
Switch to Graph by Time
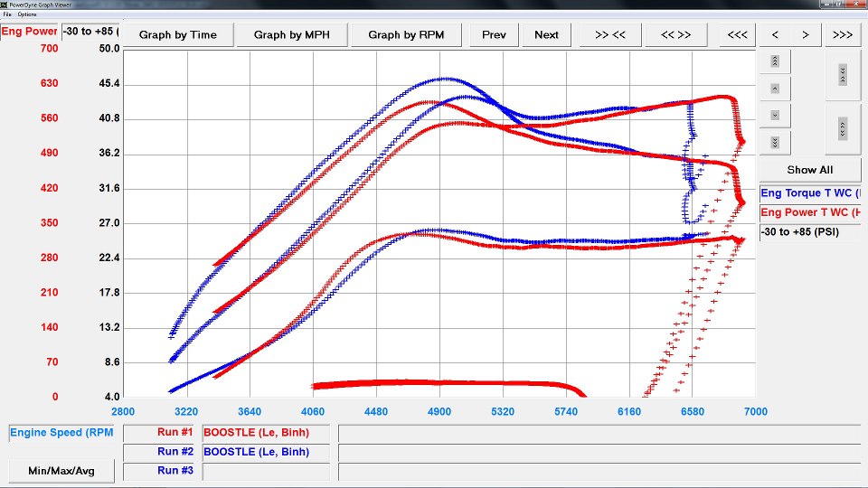178,35
